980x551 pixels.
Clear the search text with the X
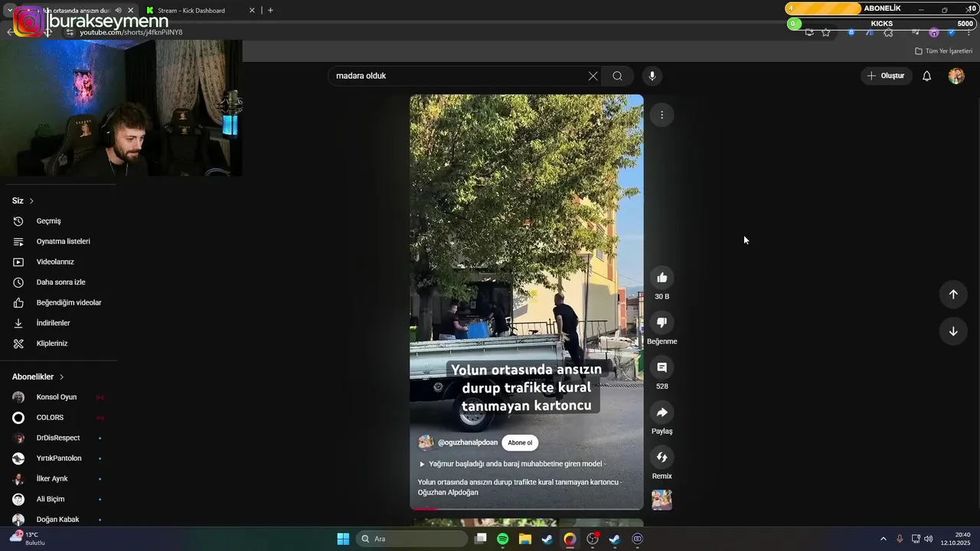pos(593,76)
